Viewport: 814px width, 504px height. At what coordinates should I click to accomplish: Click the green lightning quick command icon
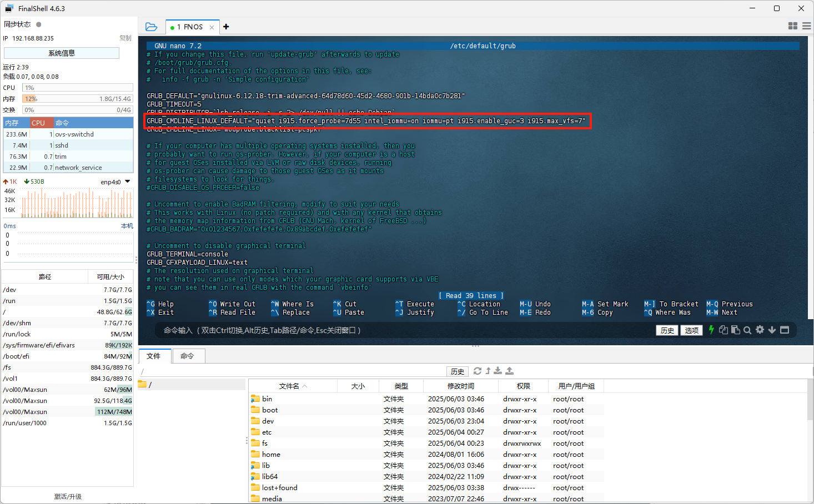coord(711,330)
